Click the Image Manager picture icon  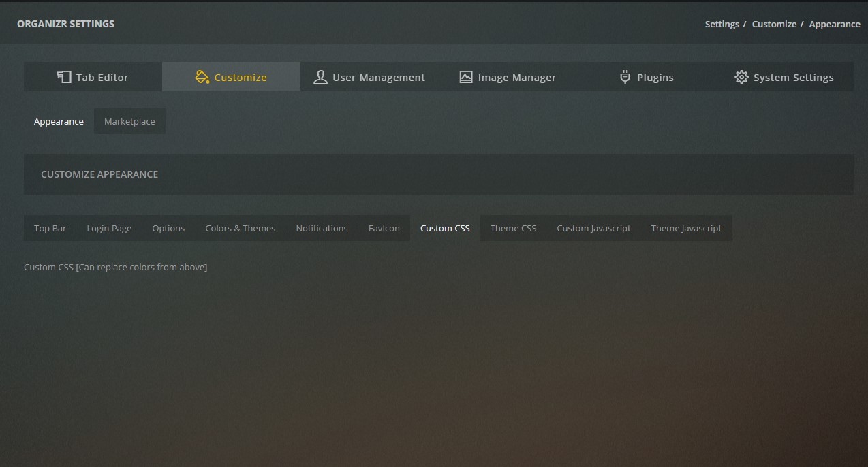466,77
